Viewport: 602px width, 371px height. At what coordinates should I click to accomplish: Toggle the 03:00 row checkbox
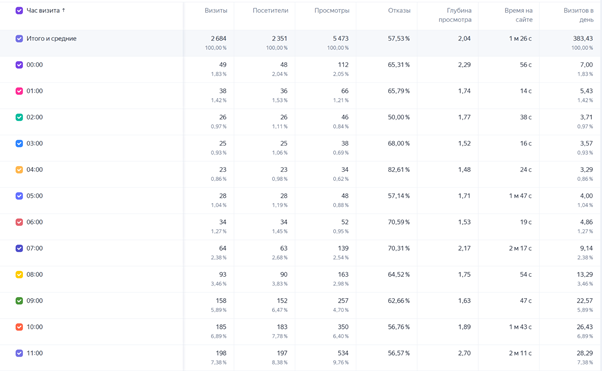pyautogui.click(x=19, y=143)
